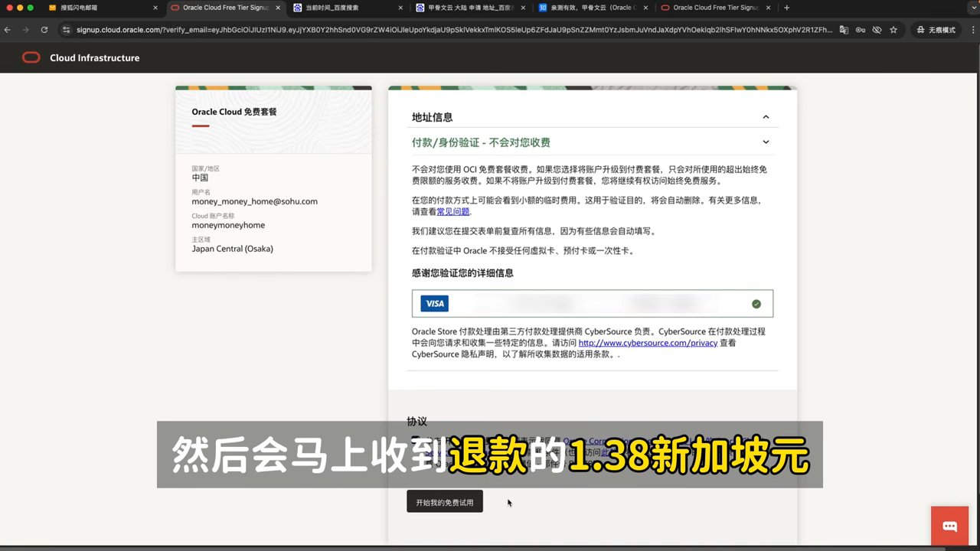Click 开始我的免费试用 button
Viewport: 980px width, 551px height.
pos(445,501)
